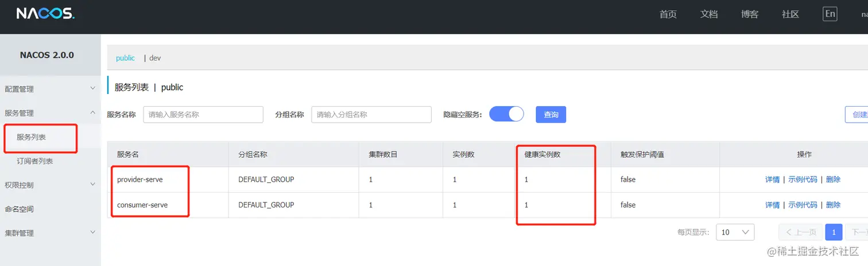868x266 pixels.
Task: Focus the 服务名称 input field
Action: pos(203,115)
